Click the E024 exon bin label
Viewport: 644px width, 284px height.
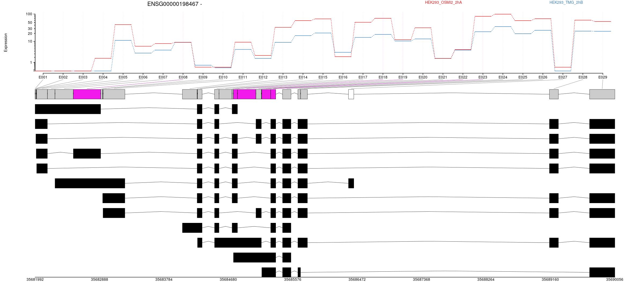[x=503, y=77]
